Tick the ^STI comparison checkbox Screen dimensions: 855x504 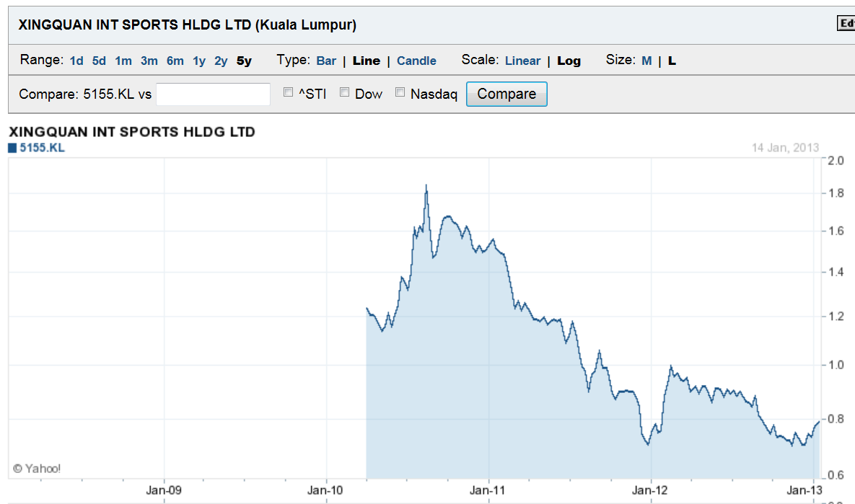coord(289,92)
